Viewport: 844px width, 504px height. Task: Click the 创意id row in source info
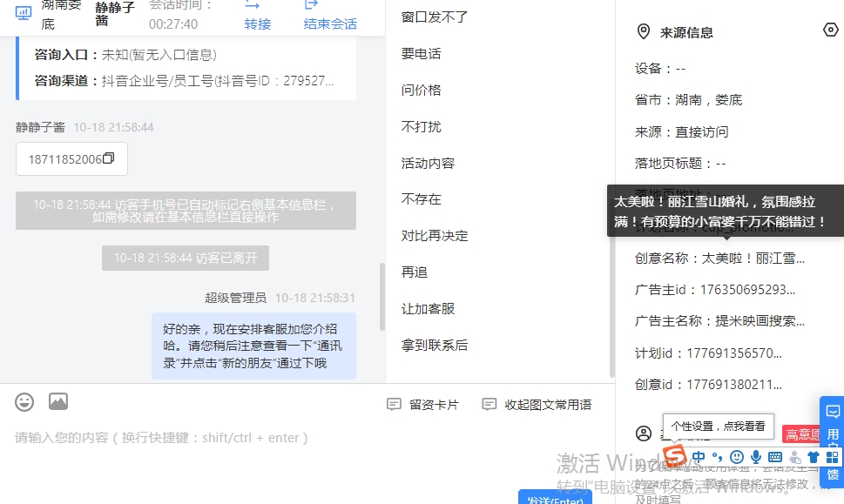click(x=708, y=384)
